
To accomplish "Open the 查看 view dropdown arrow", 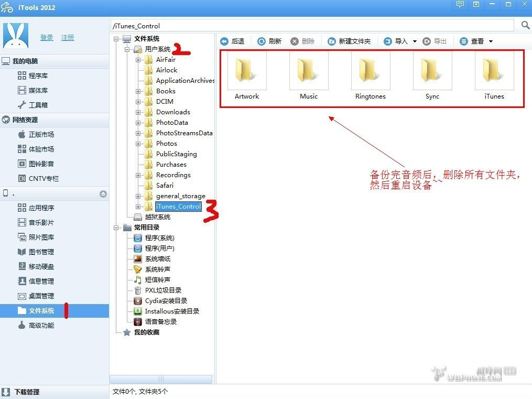I will point(491,41).
